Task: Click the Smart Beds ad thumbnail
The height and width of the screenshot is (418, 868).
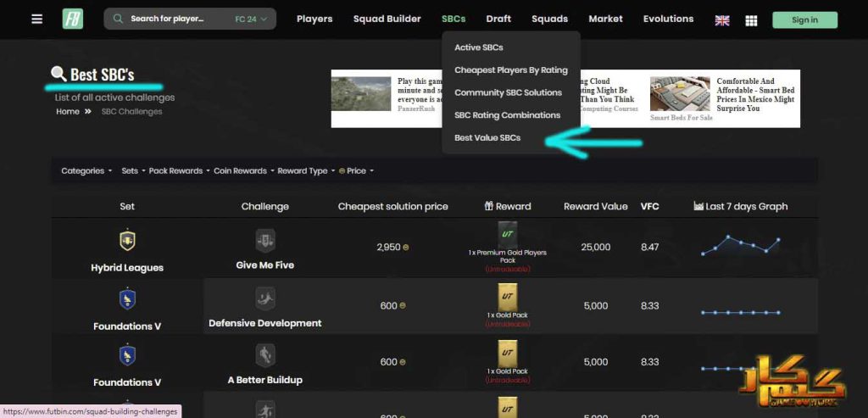Action: [680, 93]
